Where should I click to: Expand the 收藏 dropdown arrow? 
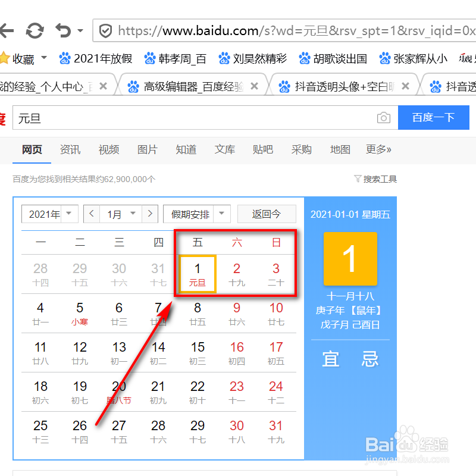(x=44, y=57)
